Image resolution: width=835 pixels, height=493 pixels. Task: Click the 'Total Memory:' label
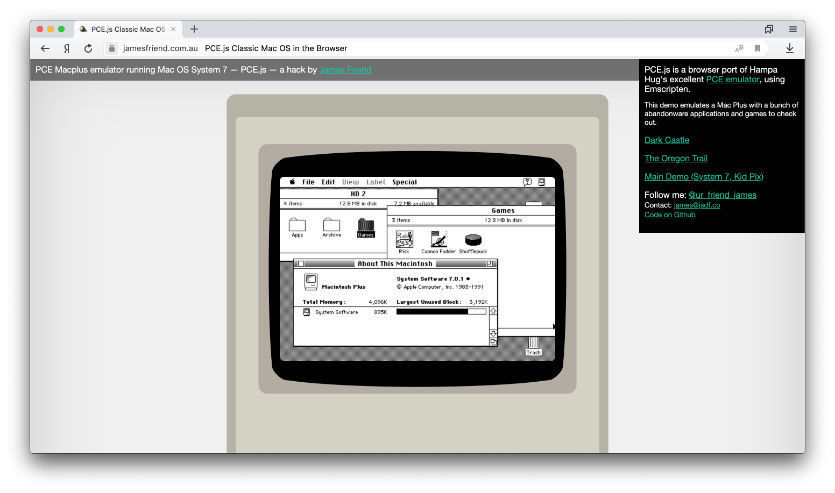(324, 302)
